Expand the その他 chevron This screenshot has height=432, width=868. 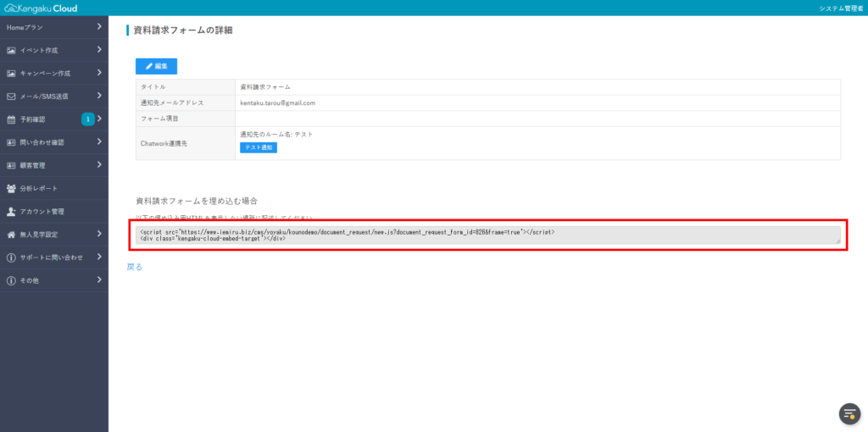[99, 280]
